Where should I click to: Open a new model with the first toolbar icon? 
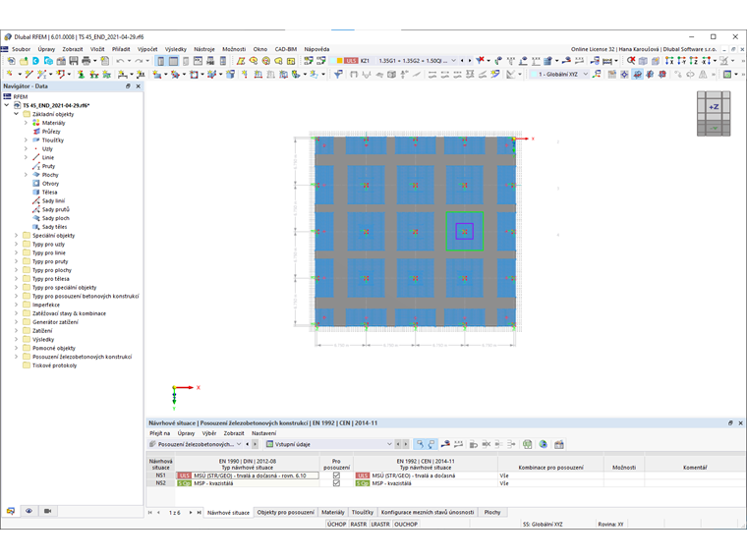tap(11, 61)
